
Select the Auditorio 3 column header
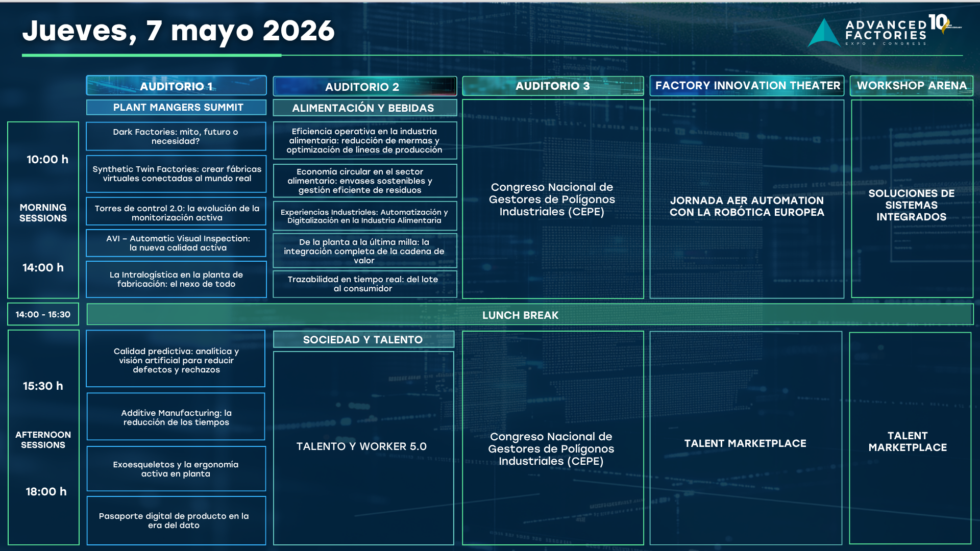(x=552, y=86)
